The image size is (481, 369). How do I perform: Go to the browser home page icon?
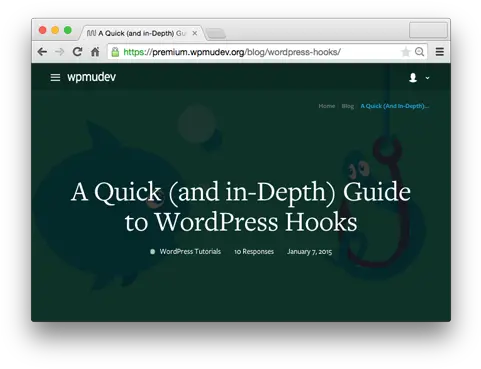95,52
